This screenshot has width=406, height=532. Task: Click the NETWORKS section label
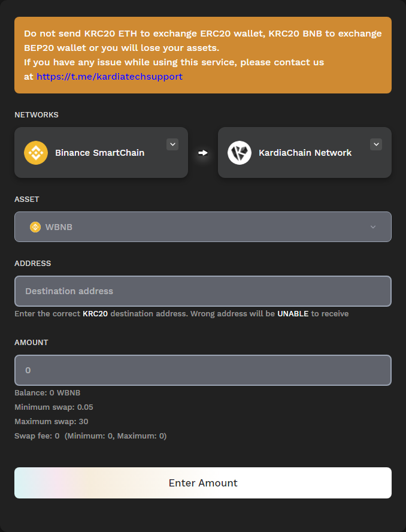[x=37, y=114]
